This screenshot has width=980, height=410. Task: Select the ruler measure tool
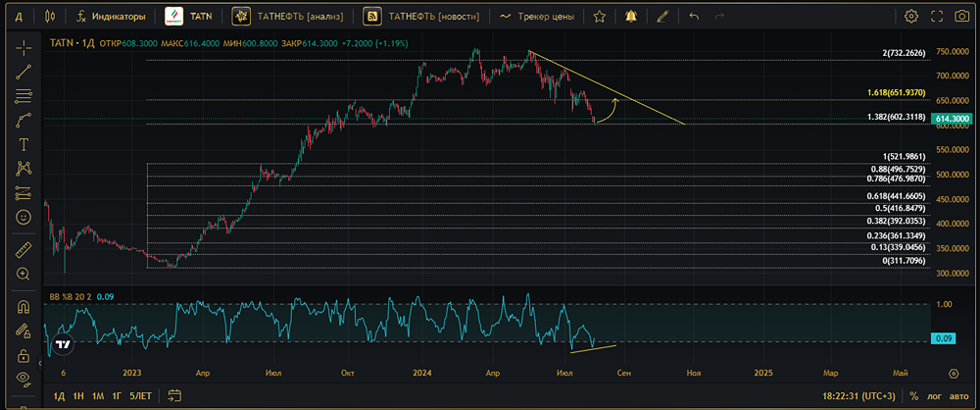(24, 249)
